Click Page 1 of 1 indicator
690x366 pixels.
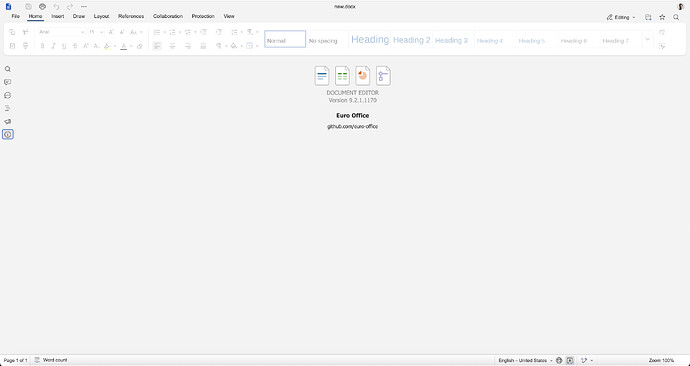(15, 360)
